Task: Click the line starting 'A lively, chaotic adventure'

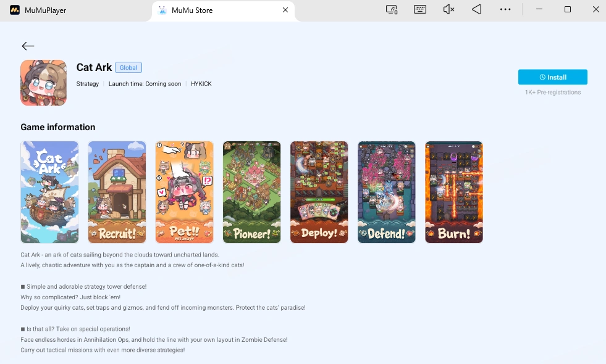Action: pos(132,265)
